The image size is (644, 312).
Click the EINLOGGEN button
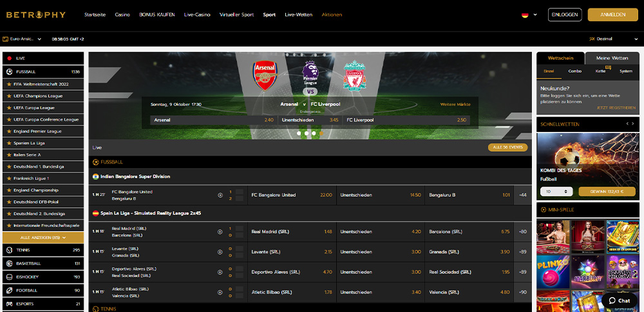[565, 15]
